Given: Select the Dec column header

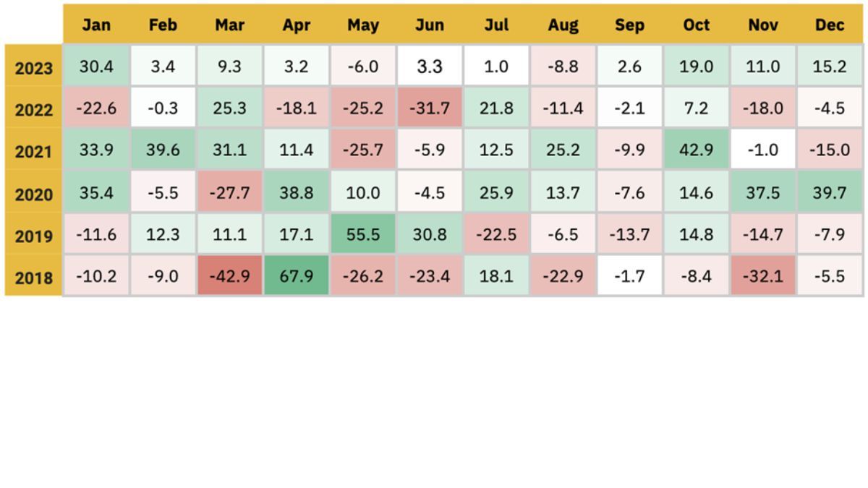Looking at the screenshot, I should pyautogui.click(x=829, y=25).
